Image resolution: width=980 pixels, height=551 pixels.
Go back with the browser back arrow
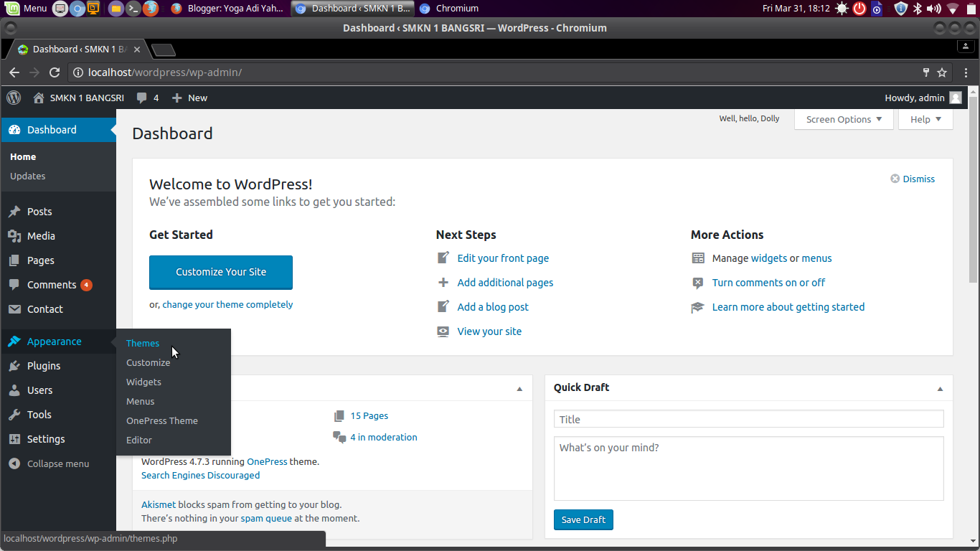coord(14,72)
